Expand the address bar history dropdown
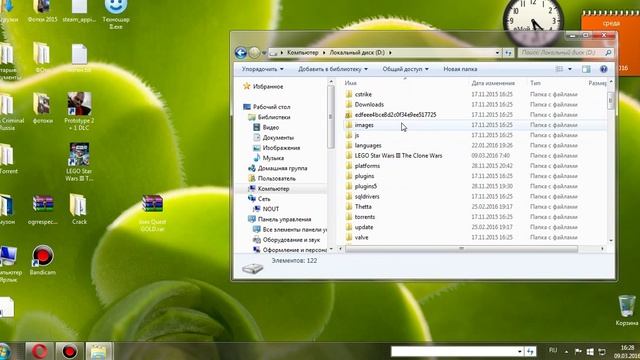Screen dimensions: 640x360 coord(497,53)
